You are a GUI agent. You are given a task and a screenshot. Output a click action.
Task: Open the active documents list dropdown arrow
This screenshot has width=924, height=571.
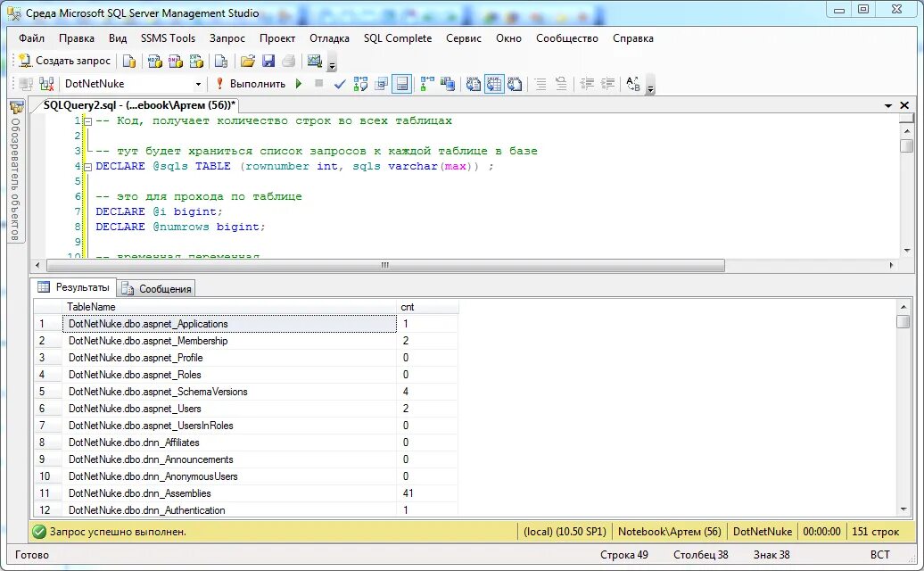pyautogui.click(x=888, y=105)
